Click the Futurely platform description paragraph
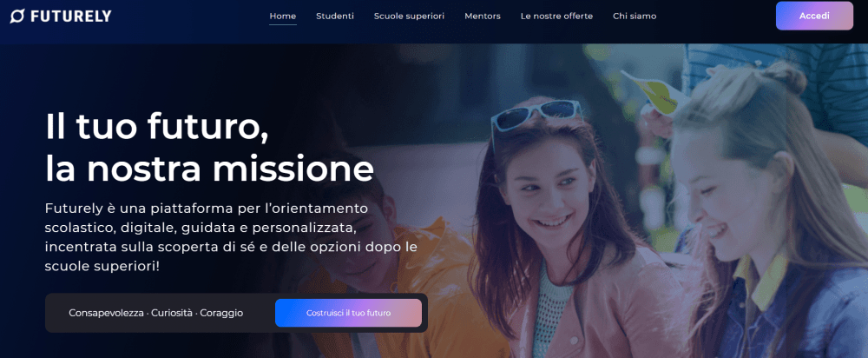Screen dimensions: 868x358 231,237
